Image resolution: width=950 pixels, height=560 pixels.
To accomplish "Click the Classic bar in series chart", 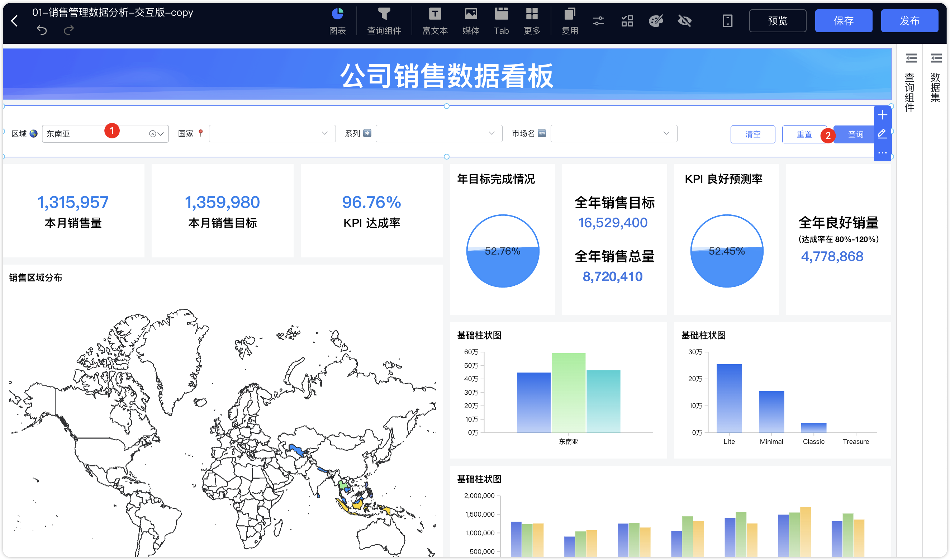I will pyautogui.click(x=813, y=428).
